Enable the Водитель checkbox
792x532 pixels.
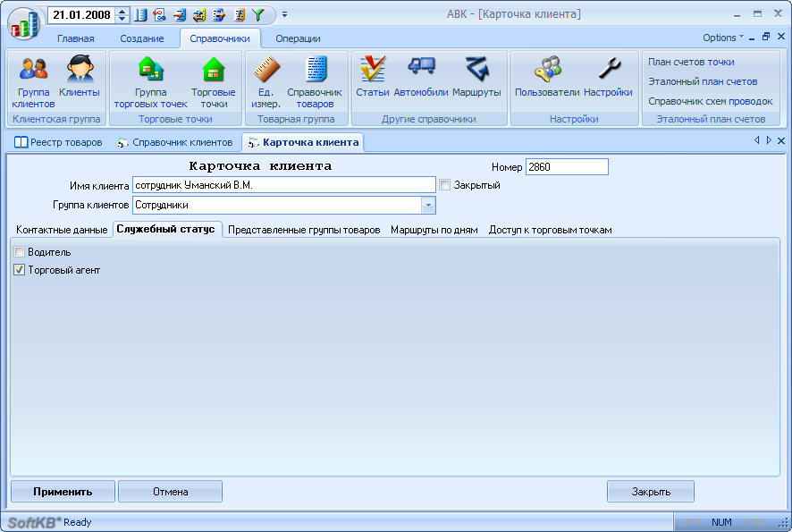[x=19, y=251]
